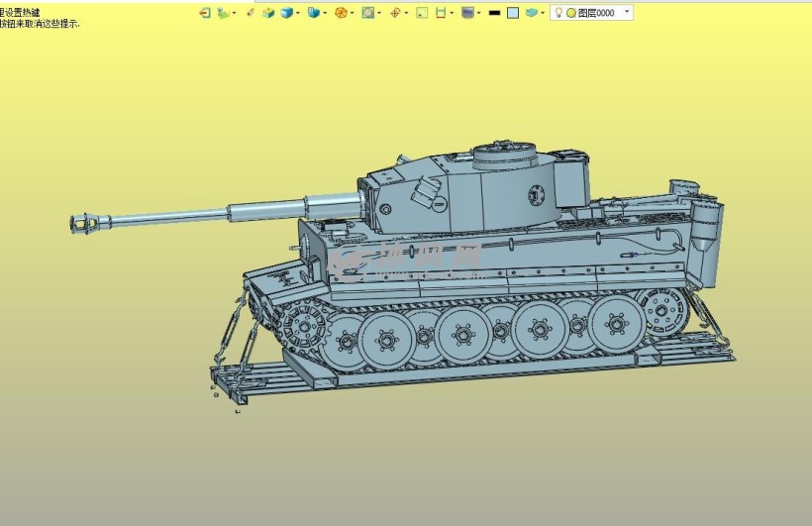Select the eraser/brush tool icon
The width and height of the screenshot is (812, 526).
pos(250,13)
